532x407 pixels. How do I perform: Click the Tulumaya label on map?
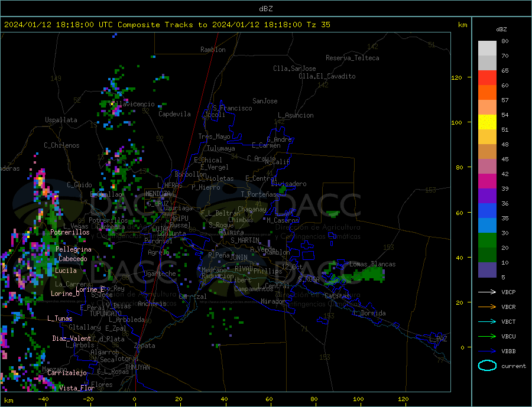coord(221,148)
